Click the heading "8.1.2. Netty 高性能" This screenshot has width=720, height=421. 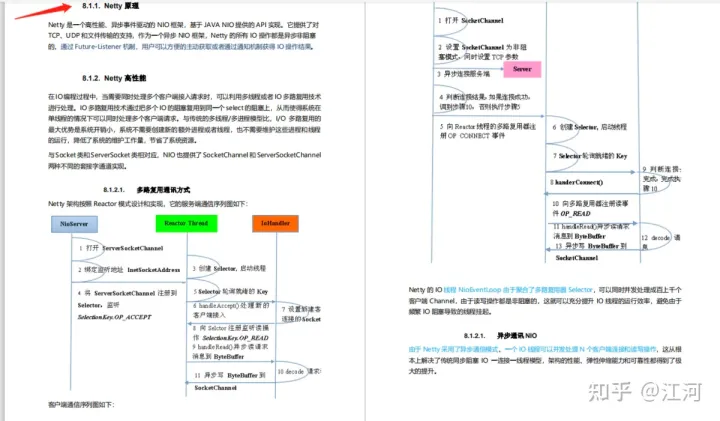(x=114, y=78)
